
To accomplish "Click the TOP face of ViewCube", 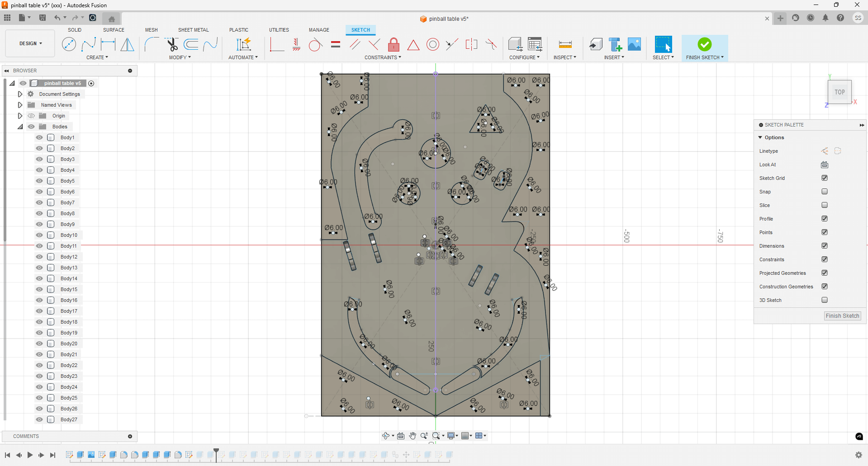I will pyautogui.click(x=840, y=92).
